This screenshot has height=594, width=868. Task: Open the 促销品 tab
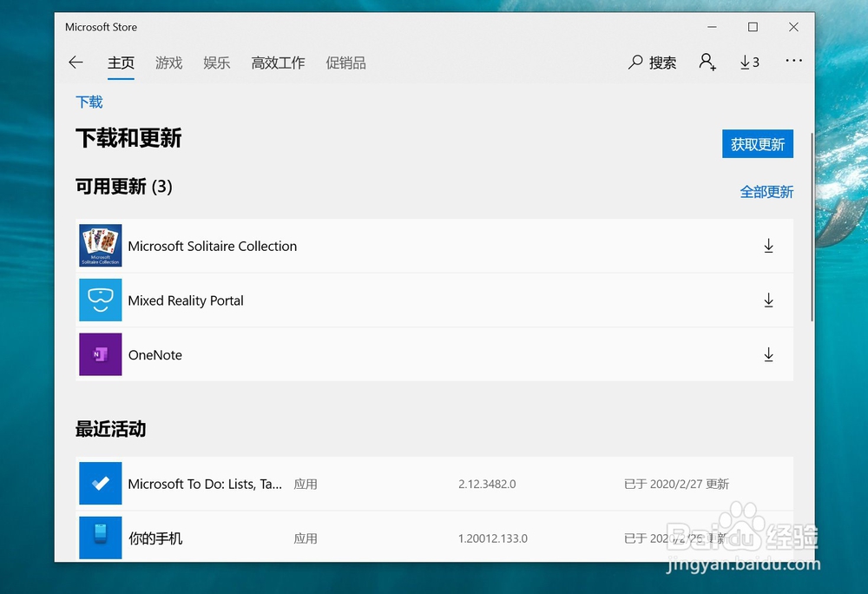(345, 63)
